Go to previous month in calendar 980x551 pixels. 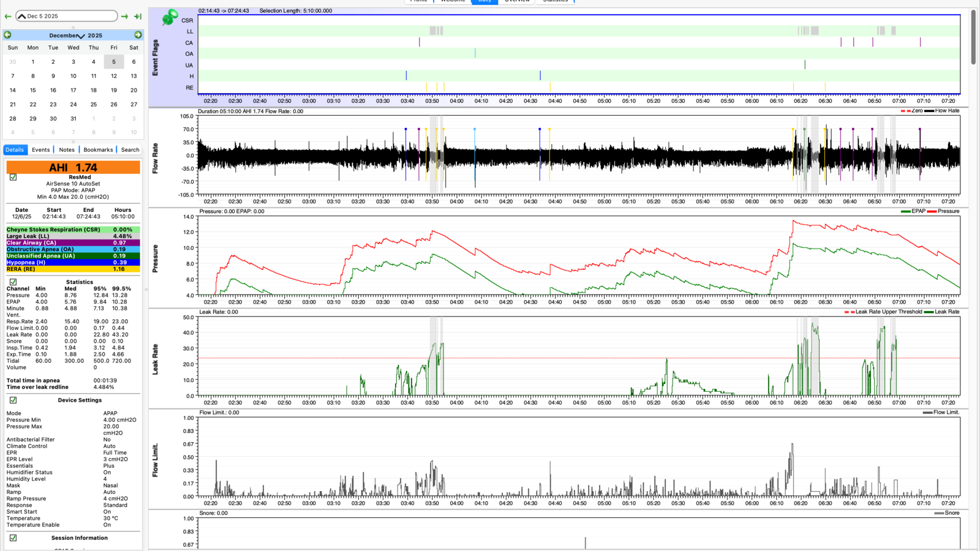(x=7, y=35)
